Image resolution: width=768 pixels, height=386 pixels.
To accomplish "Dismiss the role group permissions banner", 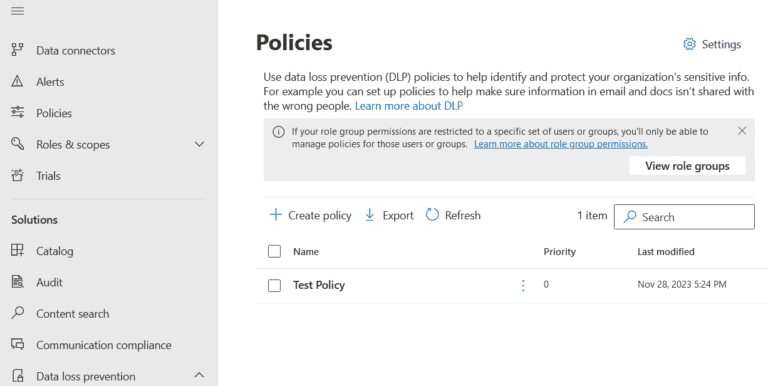I will click(742, 131).
